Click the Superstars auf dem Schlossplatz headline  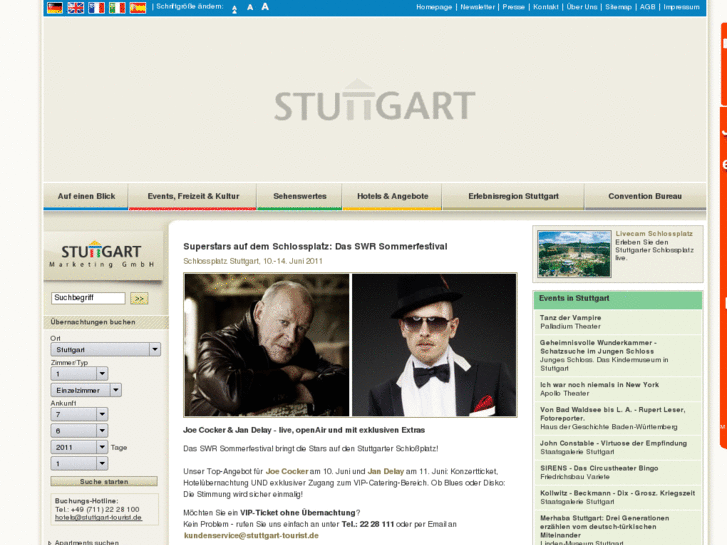315,246
